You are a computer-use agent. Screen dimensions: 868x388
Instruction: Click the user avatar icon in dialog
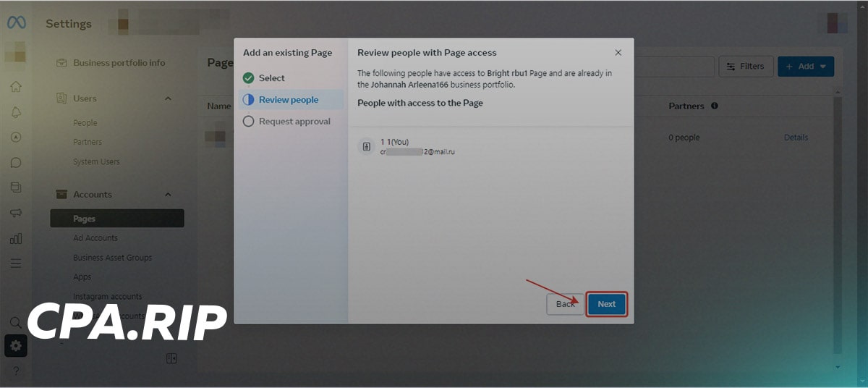[x=367, y=146]
